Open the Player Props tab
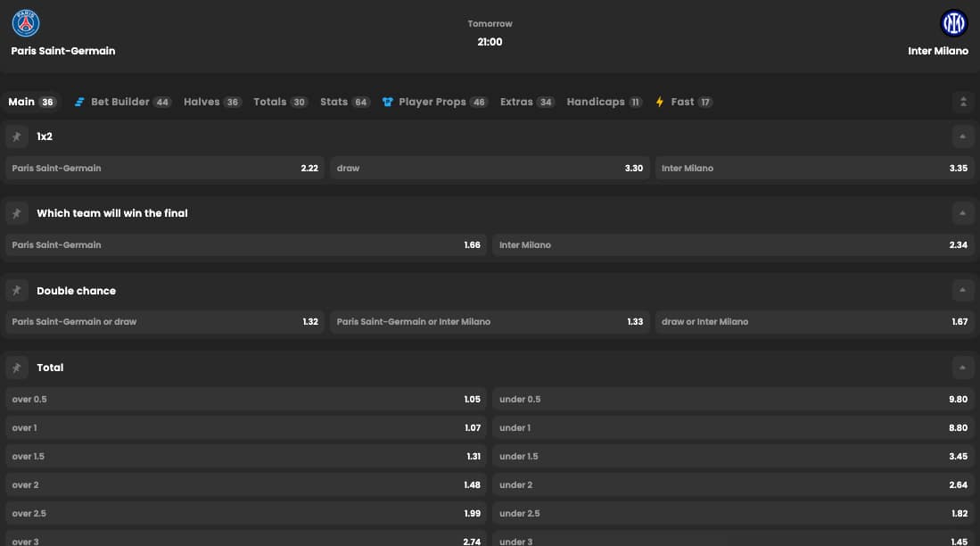The image size is (980, 546). pyautogui.click(x=435, y=102)
